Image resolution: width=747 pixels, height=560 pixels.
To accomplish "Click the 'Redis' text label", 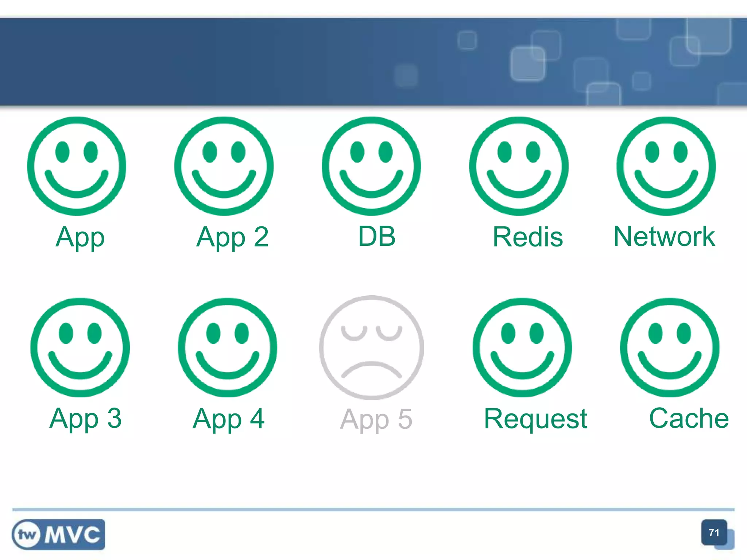I will click(528, 237).
